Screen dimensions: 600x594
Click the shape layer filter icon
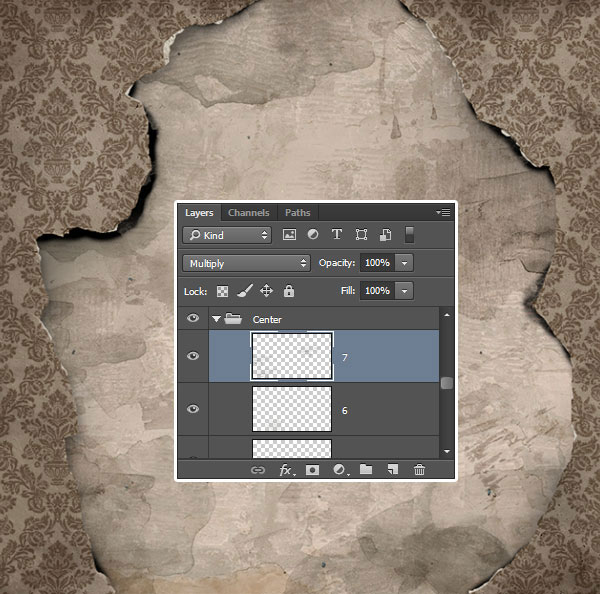click(361, 235)
